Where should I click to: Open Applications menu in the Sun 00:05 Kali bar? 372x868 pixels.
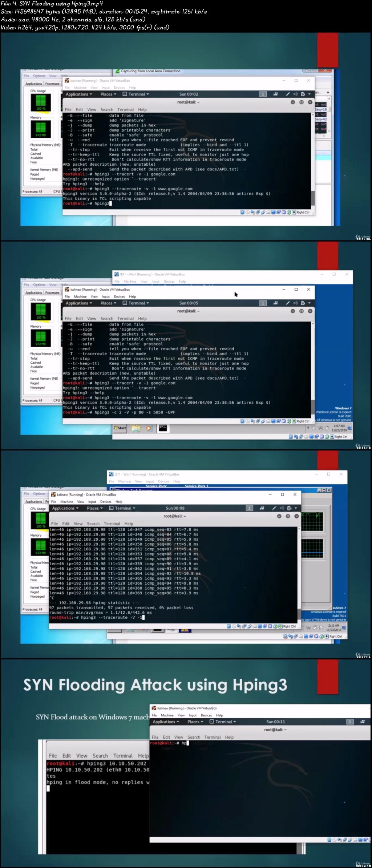click(x=79, y=303)
